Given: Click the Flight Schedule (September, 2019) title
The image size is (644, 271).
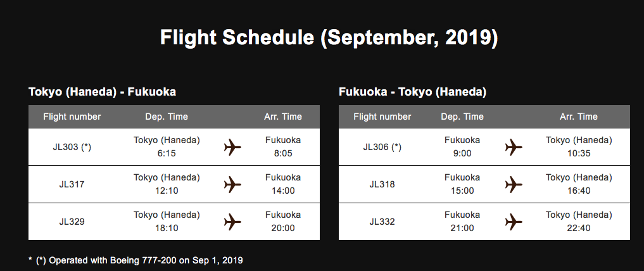Looking at the screenshot, I should (329, 37).
